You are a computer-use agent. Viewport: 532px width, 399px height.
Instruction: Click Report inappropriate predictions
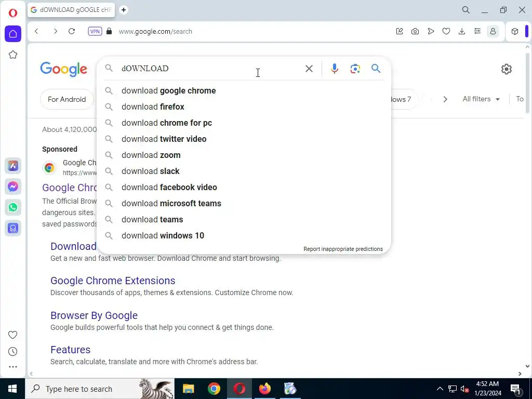pos(343,249)
